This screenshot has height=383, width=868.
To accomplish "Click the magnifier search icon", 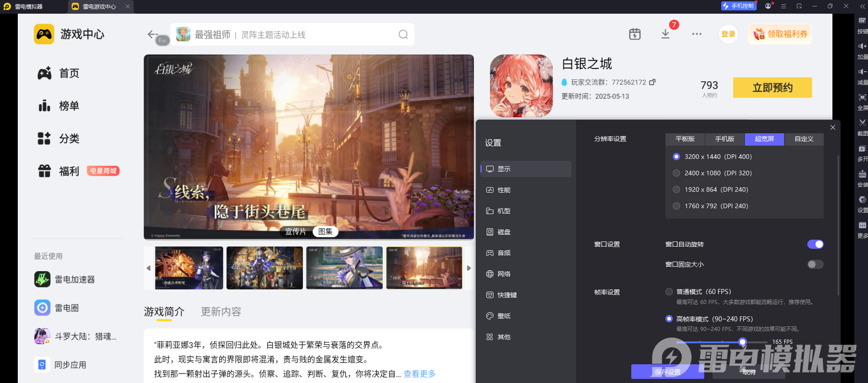I will tap(403, 34).
